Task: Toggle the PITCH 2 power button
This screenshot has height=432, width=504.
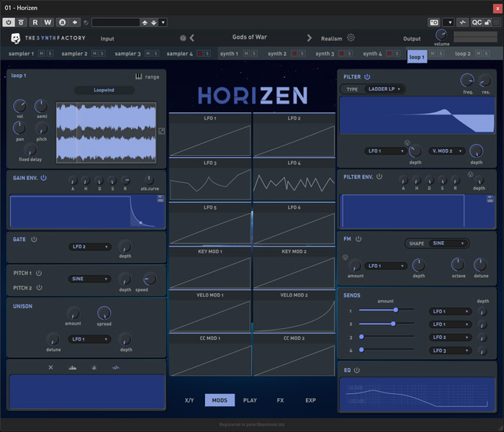Action: click(39, 288)
